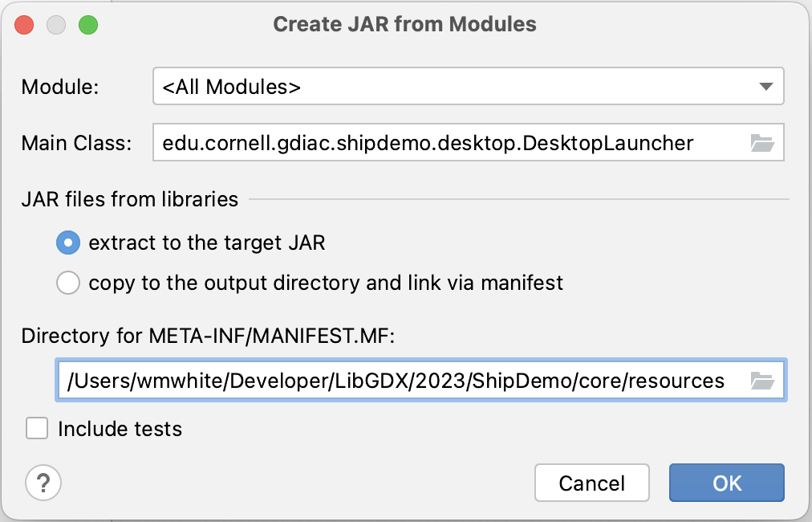Click the yellow minimize window button
The height and width of the screenshot is (522, 812).
56,24
